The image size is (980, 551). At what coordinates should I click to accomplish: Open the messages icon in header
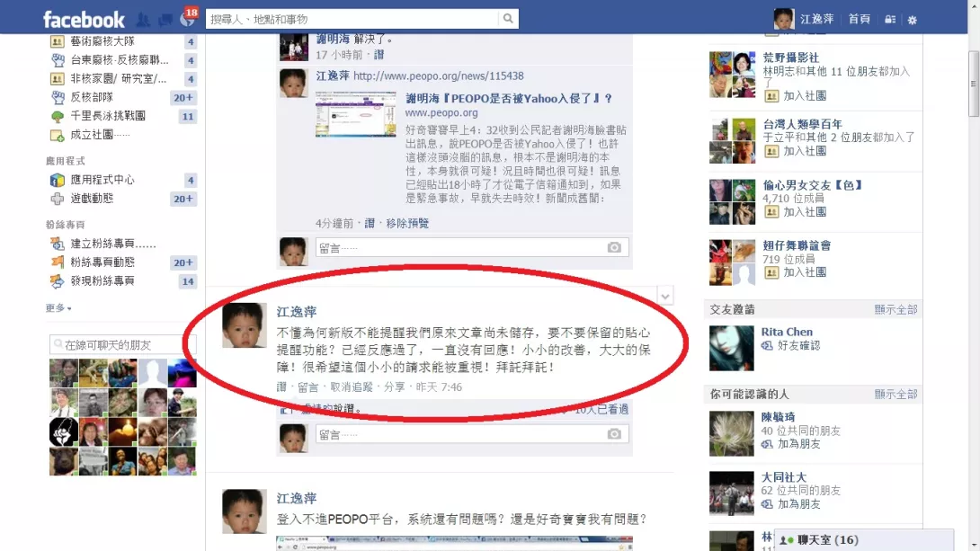coord(165,20)
